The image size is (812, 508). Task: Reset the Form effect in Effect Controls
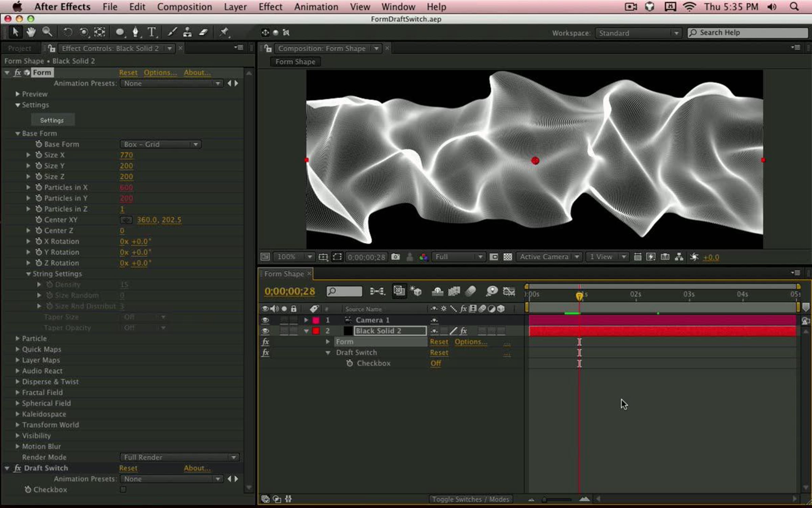click(128, 72)
